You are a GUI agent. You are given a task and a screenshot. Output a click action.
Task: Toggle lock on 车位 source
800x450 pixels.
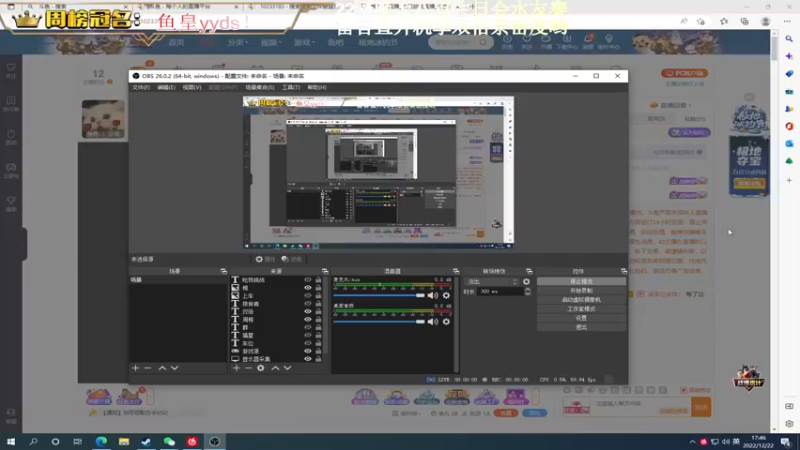tap(318, 343)
